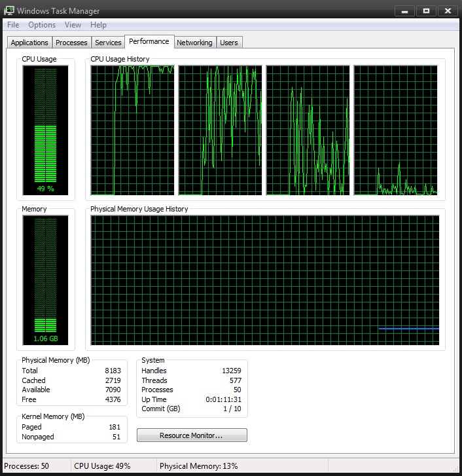Click the Physical Memory (MB) group label
This screenshot has height=476, width=462.
[56, 360]
